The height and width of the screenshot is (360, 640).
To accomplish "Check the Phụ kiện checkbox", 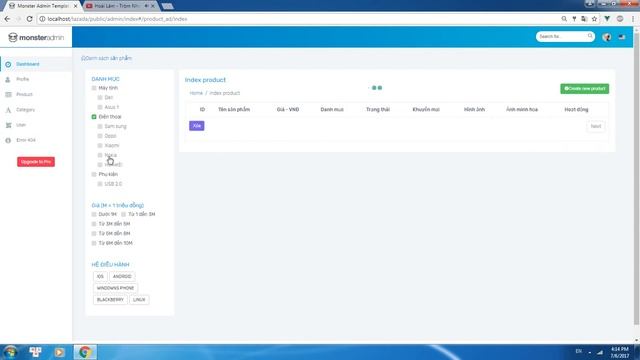I will pos(94,174).
